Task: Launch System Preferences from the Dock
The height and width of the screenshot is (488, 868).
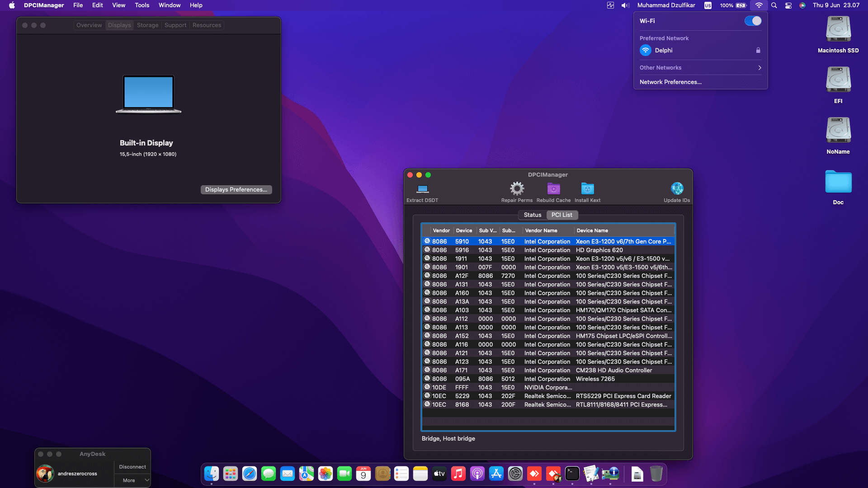Action: (x=515, y=474)
